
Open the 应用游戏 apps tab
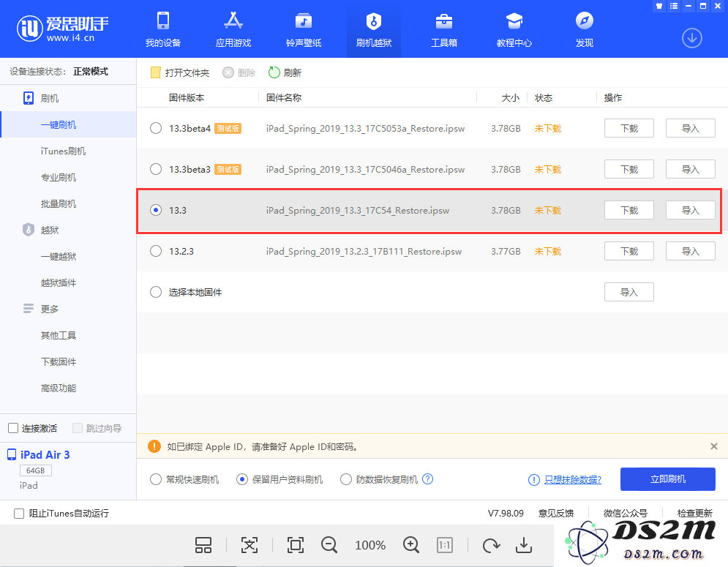233,30
